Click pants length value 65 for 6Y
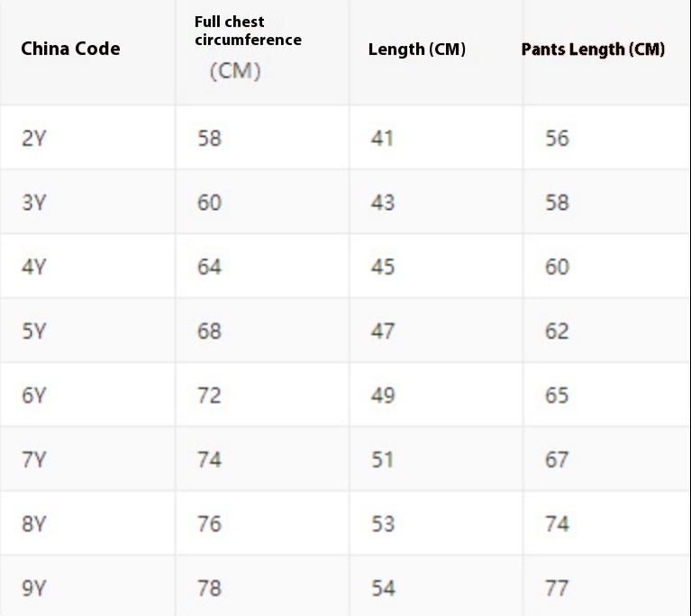This screenshot has width=691, height=616. point(557,395)
